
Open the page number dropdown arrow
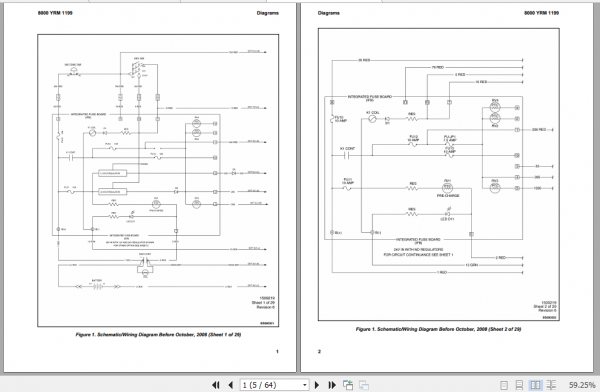305,385
